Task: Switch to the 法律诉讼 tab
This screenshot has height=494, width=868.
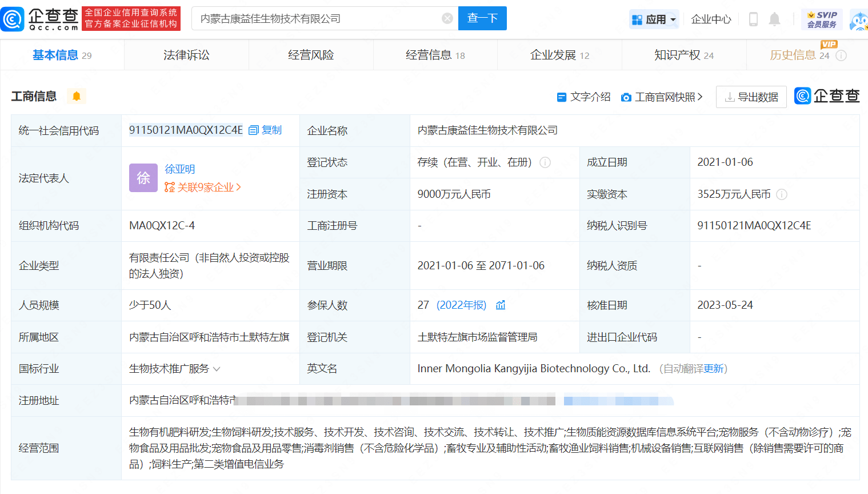Action: (186, 55)
